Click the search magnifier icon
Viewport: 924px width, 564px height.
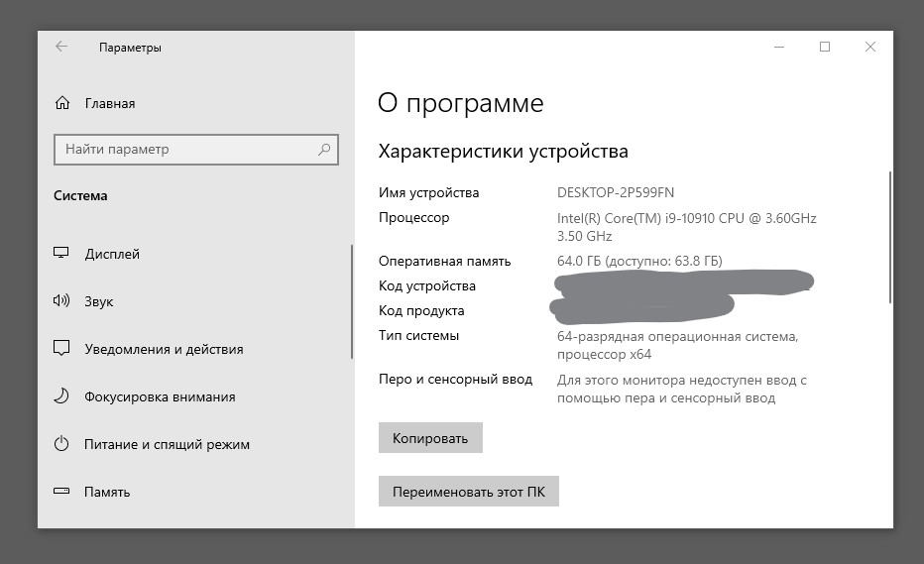click(324, 150)
